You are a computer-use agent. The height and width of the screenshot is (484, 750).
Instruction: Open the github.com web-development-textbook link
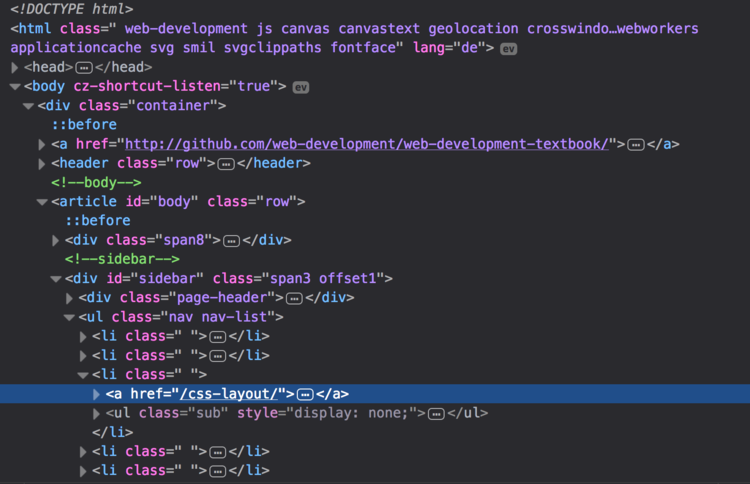point(367,144)
